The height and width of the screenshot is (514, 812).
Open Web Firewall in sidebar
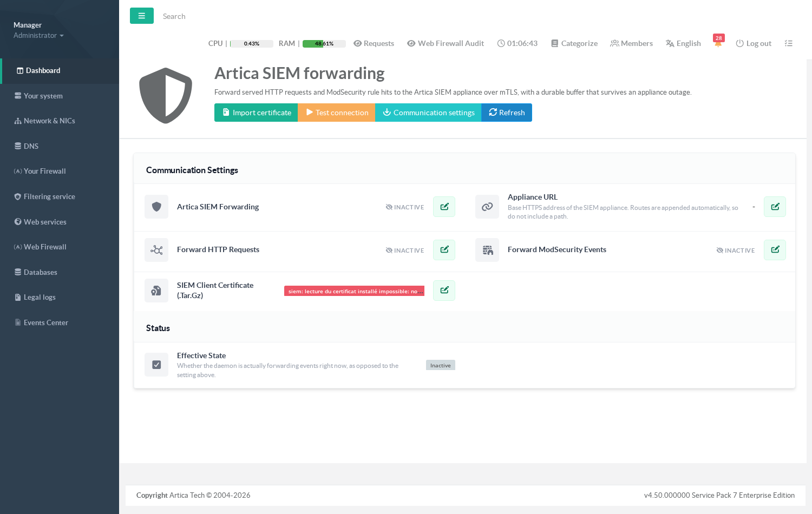[x=60, y=247]
